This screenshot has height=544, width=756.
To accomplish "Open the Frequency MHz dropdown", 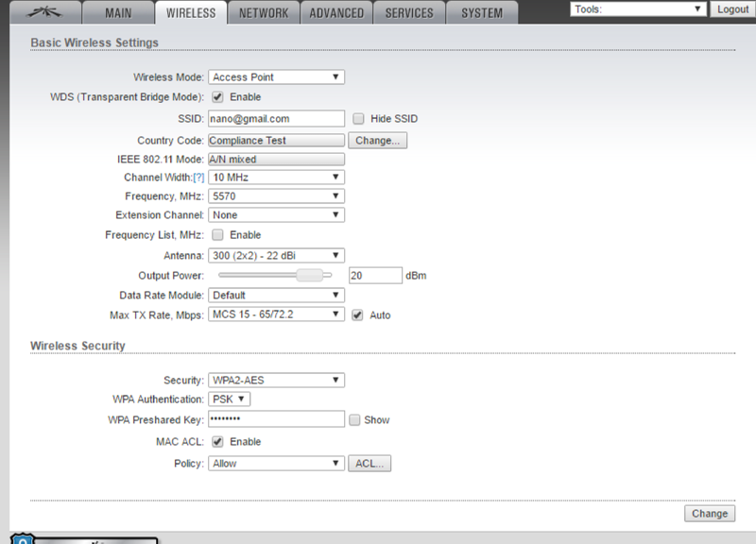I will (x=276, y=196).
